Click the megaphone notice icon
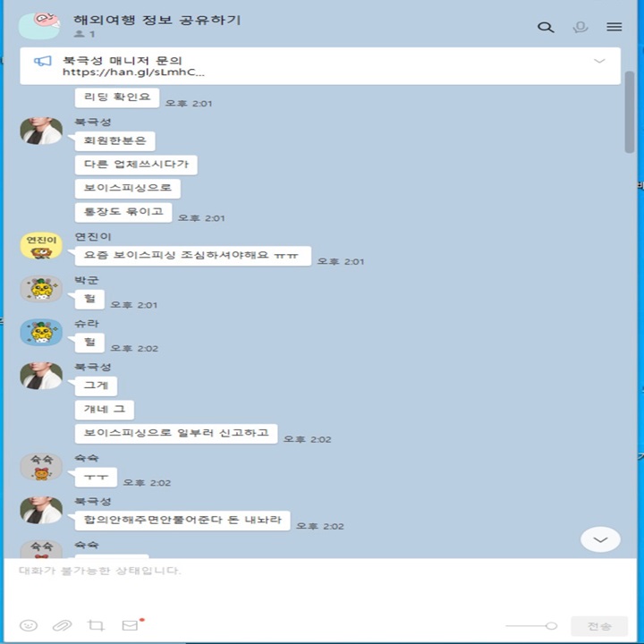 click(43, 61)
